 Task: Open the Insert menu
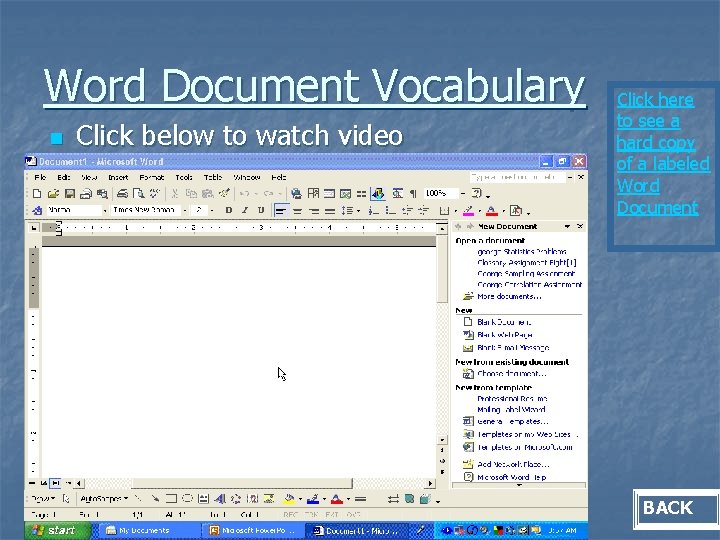(118, 177)
